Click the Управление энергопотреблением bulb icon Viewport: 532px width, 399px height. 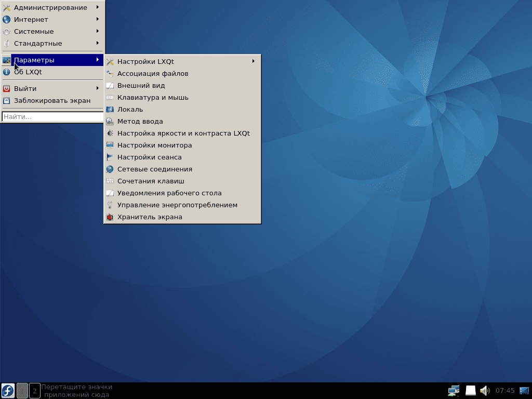pos(110,205)
